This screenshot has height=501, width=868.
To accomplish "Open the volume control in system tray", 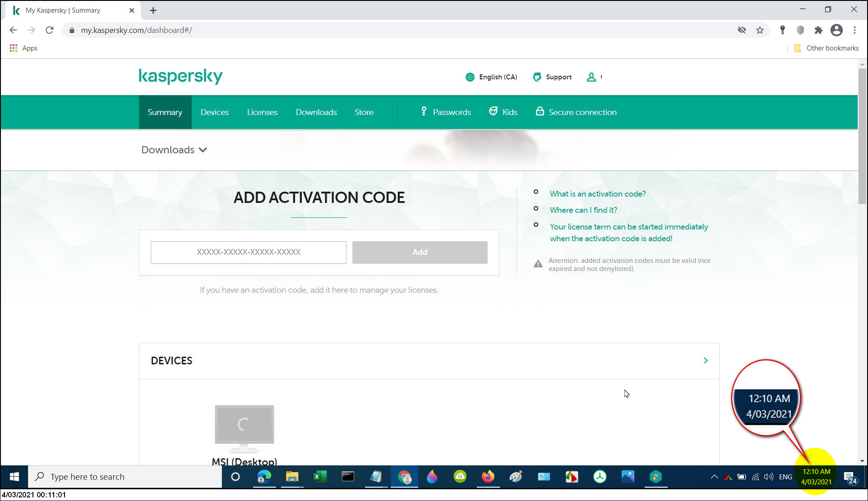I will pos(769,477).
